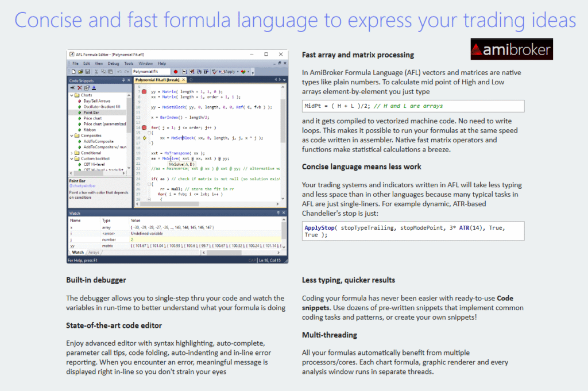Pin the Code Snippets panel
This screenshot has height=391, width=588.
(123, 80)
